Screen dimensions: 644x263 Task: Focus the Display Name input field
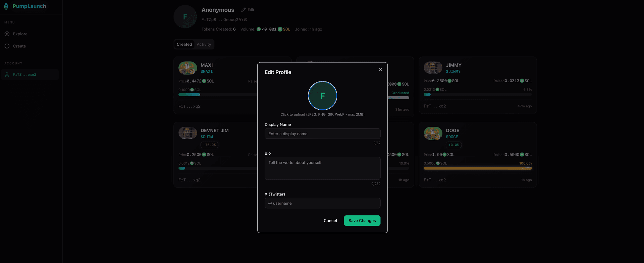322,134
